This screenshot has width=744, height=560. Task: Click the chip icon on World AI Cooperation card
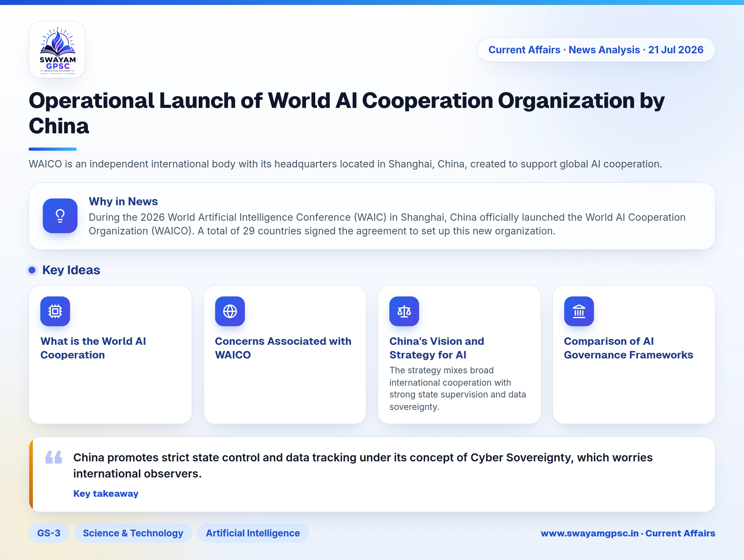[x=55, y=311]
